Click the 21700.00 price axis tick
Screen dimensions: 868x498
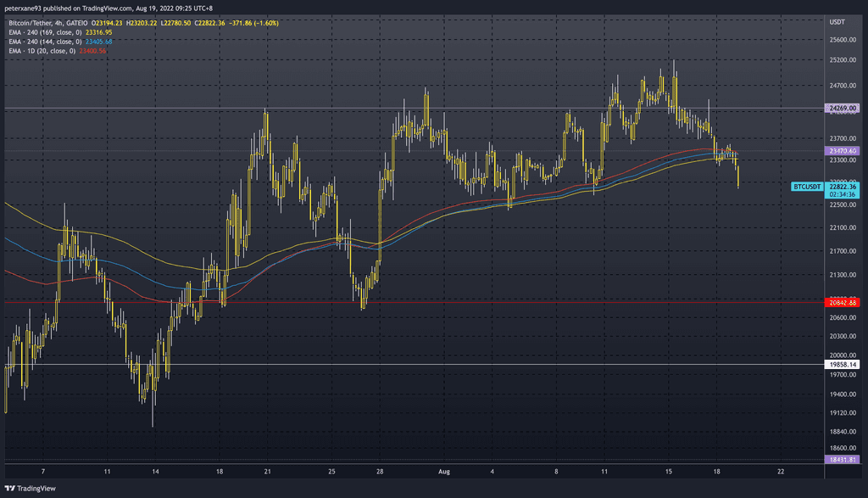[843, 251]
